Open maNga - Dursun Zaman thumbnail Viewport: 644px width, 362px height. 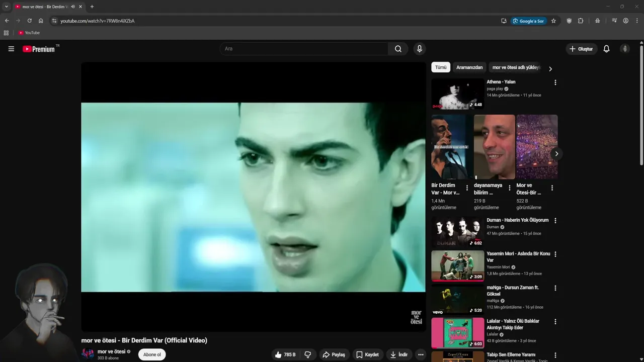pyautogui.click(x=457, y=299)
